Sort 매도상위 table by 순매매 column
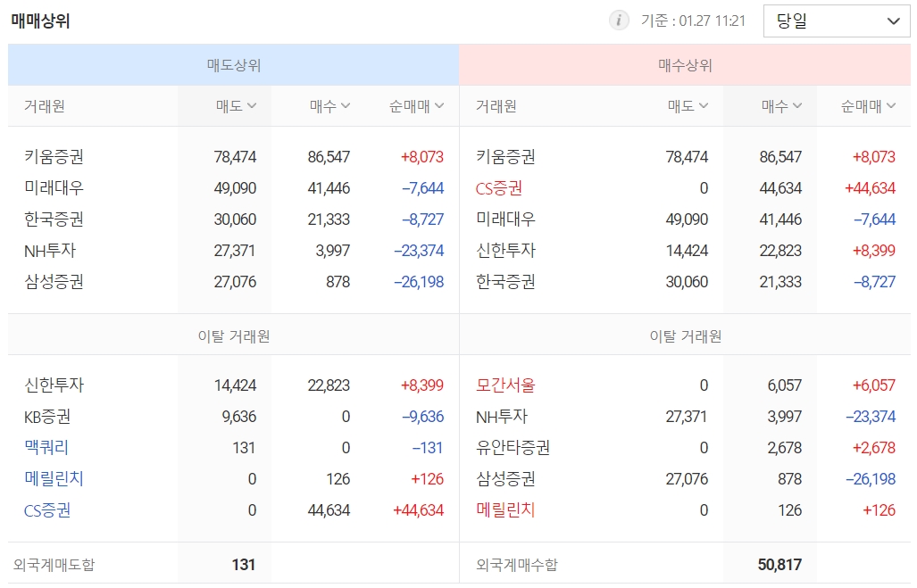The height and width of the screenshot is (588, 917). point(416,106)
